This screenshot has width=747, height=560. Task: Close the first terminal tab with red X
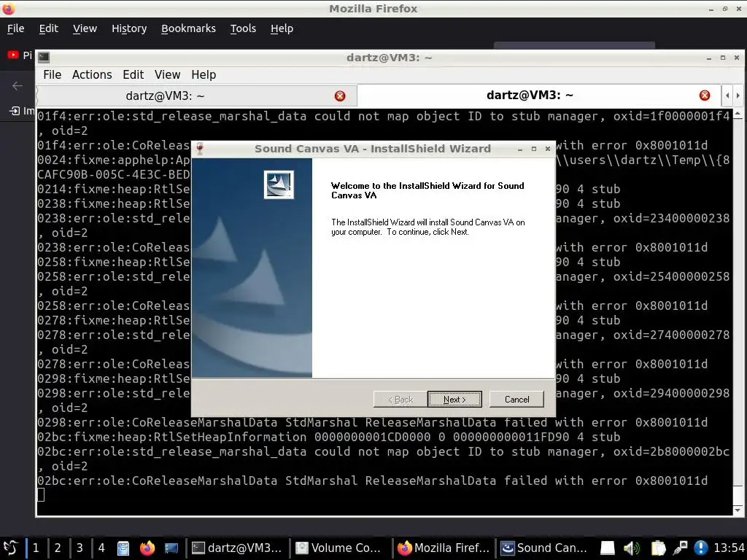[340, 96]
